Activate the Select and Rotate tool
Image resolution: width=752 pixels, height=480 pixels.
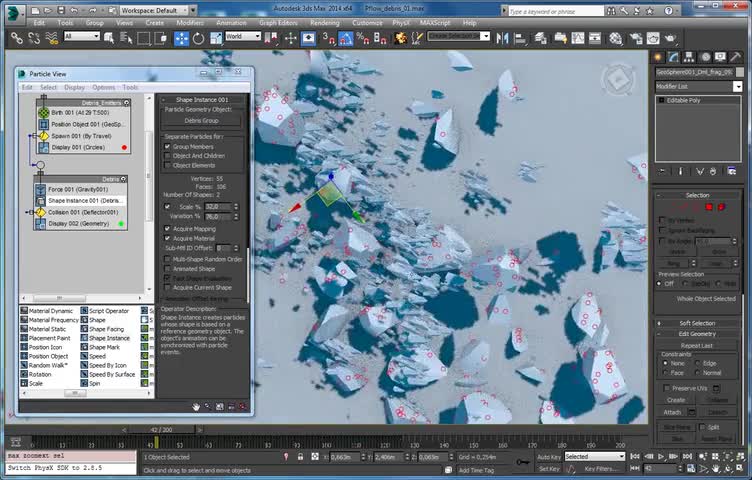point(198,38)
